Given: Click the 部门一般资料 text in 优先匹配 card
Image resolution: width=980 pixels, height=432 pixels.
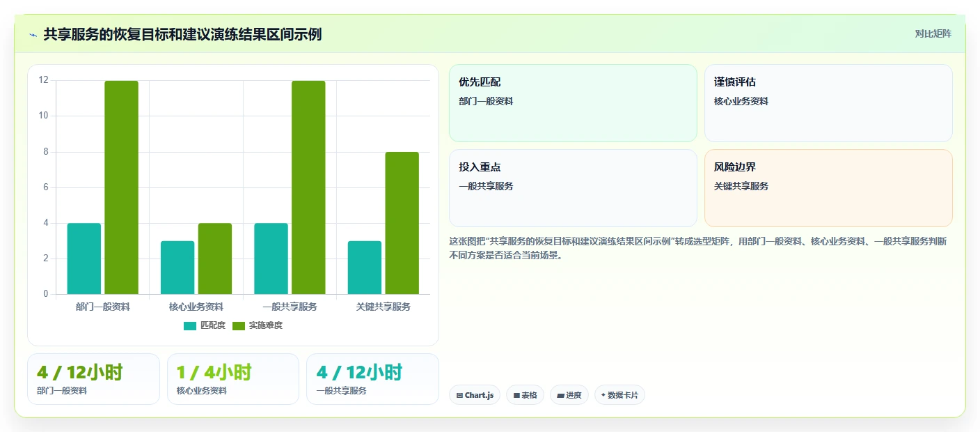Looking at the screenshot, I should (486, 101).
